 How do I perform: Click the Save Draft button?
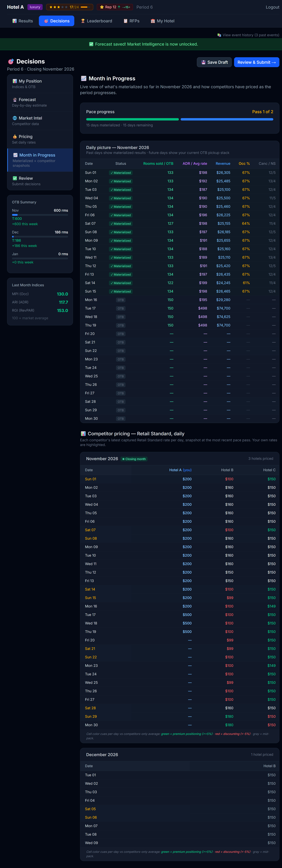[x=214, y=62]
